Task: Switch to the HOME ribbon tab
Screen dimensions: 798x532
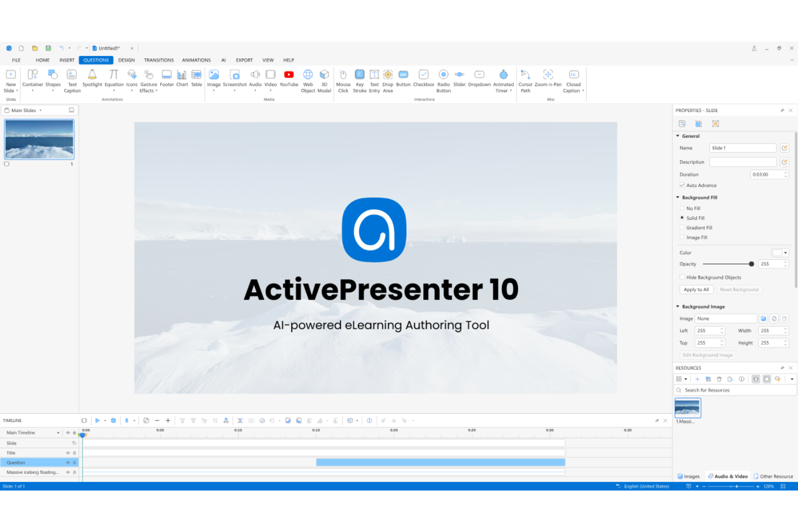Action: (x=43, y=60)
